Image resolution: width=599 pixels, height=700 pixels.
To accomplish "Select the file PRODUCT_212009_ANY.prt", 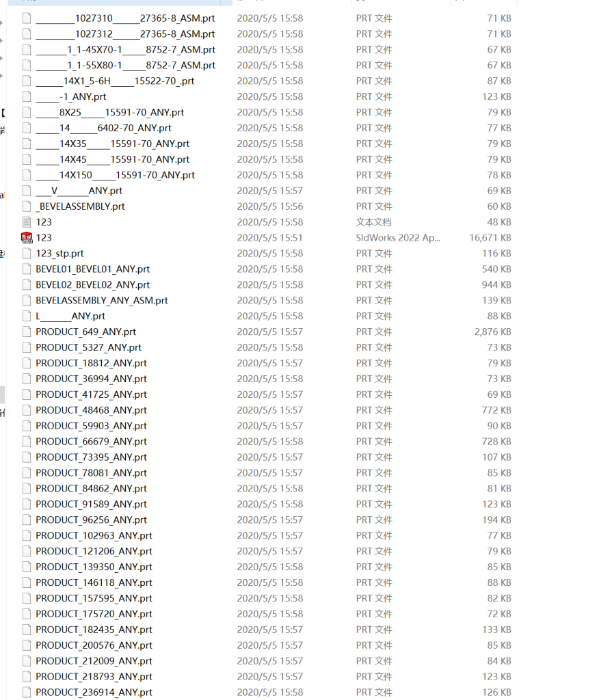I will click(94, 661).
